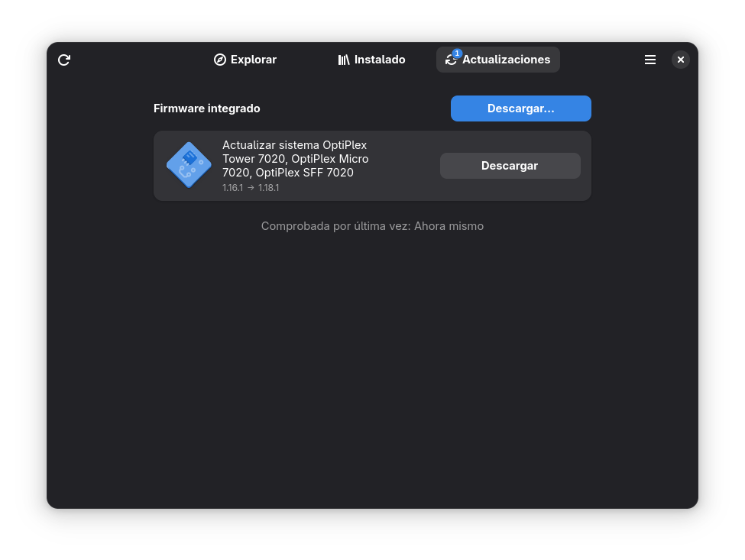Select the Actualizaciones tab
Image resolution: width=745 pixels, height=560 pixels.
point(498,60)
